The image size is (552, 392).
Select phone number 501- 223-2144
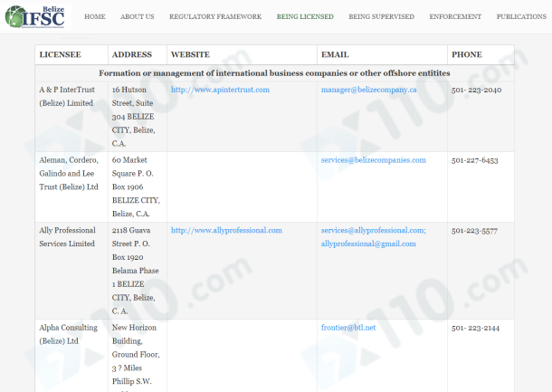[x=475, y=329]
